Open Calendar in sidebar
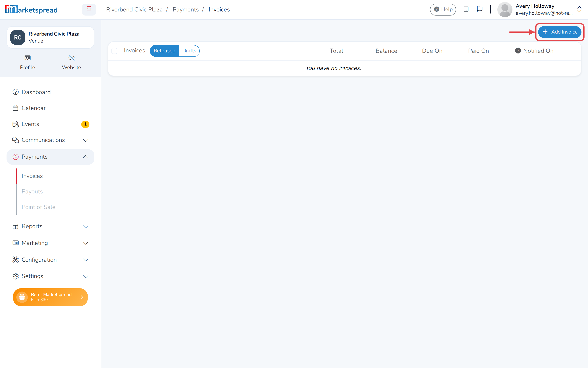 coord(50,108)
